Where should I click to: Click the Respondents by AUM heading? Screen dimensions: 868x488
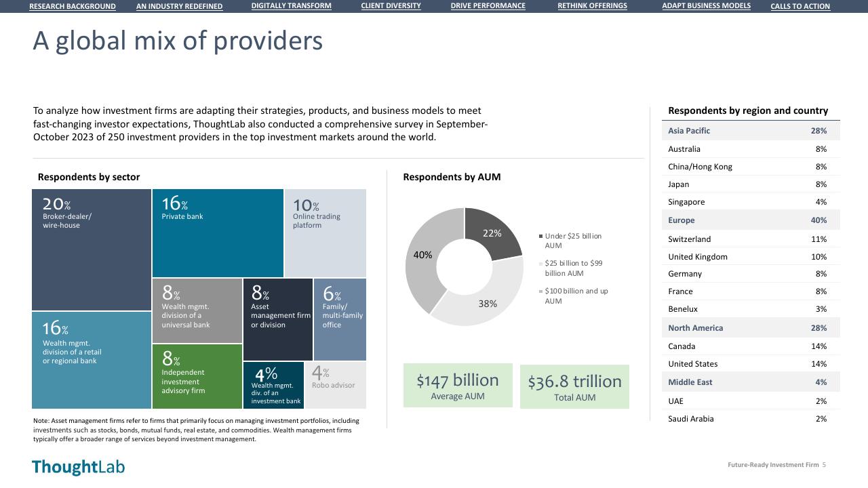click(452, 177)
